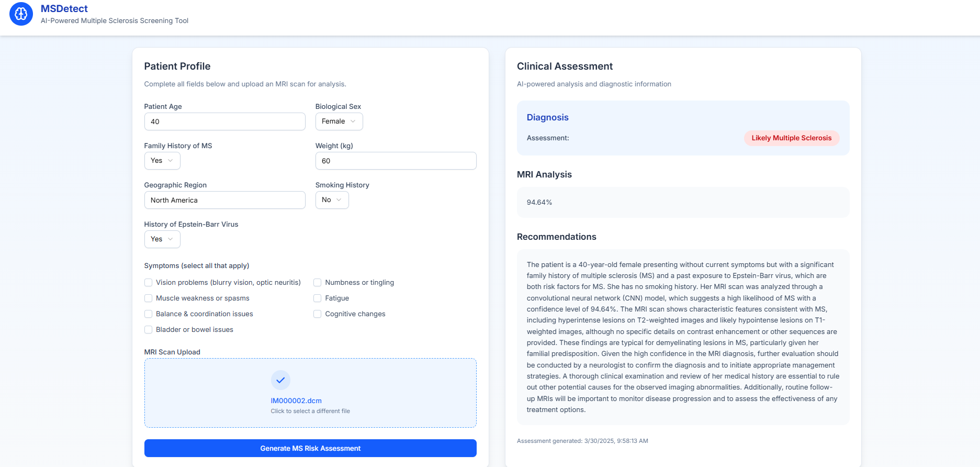The width and height of the screenshot is (980, 467).
Task: Click 'AI-Powered Multiple Sclerosis Screening Tool' tagline
Action: (115, 21)
